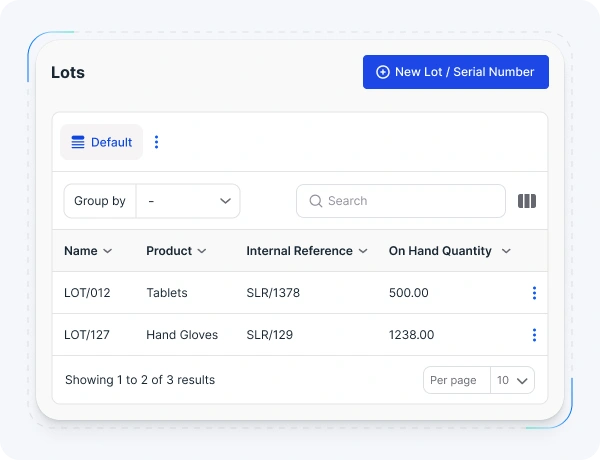This screenshot has width=600, height=460.
Task: Click the Per page label
Action: point(453,380)
